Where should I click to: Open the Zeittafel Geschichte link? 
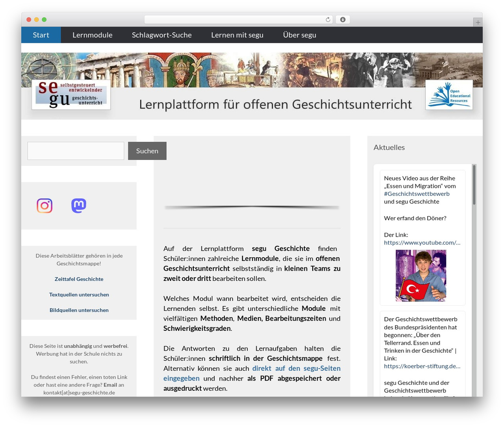[79, 279]
